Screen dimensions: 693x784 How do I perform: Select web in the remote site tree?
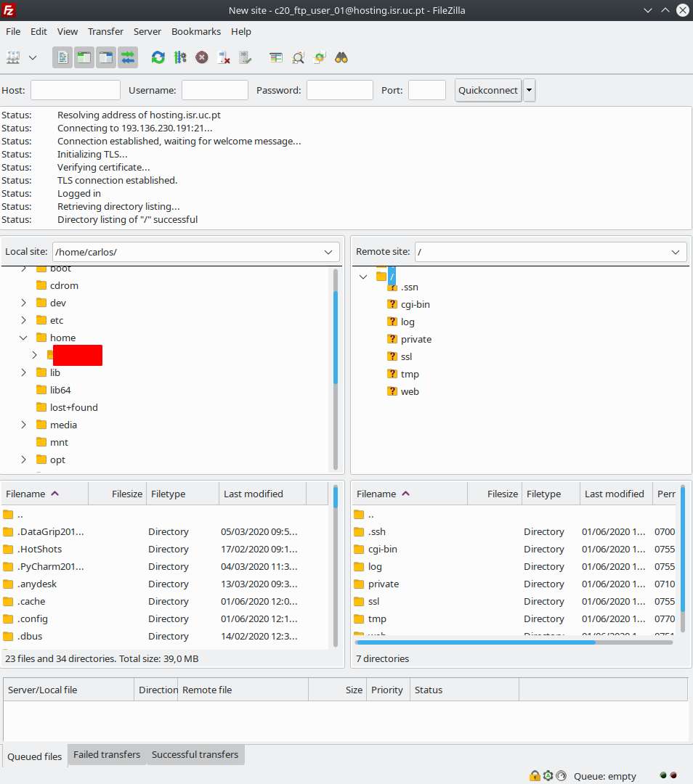409,391
